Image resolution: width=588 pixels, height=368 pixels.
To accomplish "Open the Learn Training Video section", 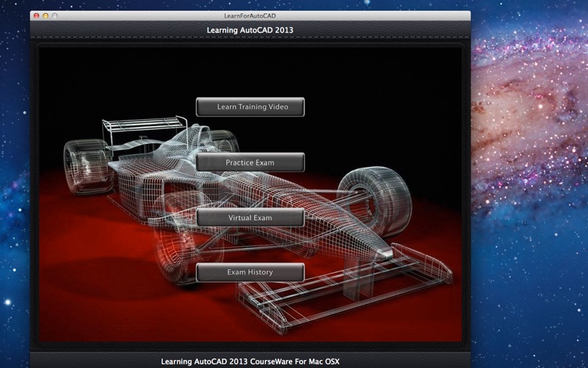I will tap(250, 107).
